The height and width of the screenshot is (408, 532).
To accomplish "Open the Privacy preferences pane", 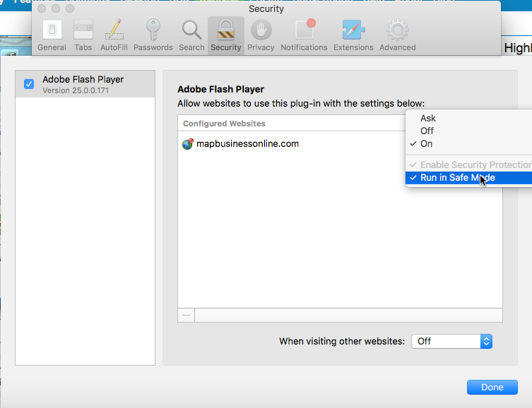I will tap(261, 35).
